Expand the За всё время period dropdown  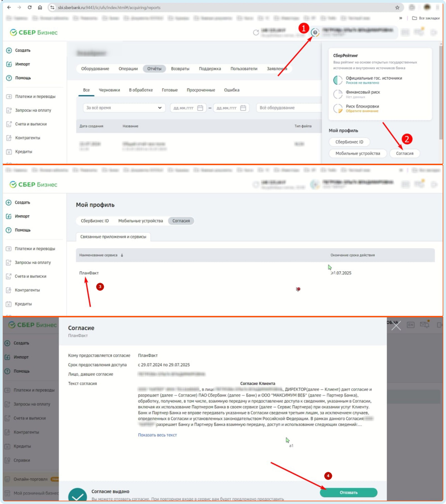(124, 108)
